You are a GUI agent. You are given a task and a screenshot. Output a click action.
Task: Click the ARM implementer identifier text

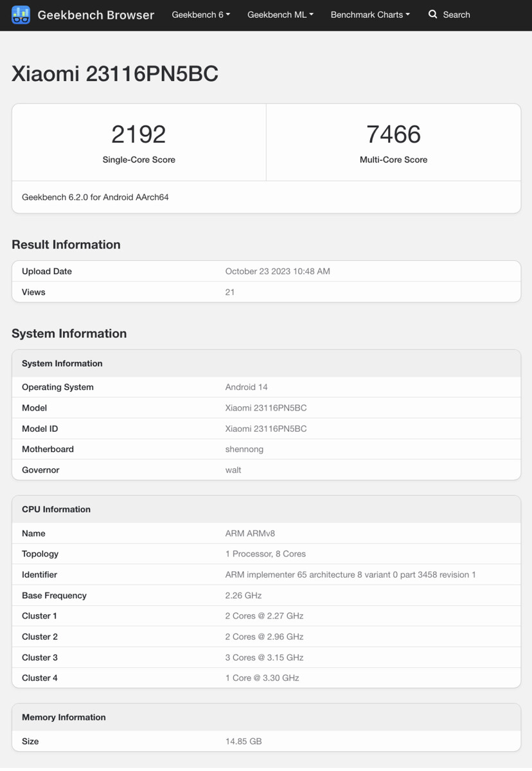point(350,574)
